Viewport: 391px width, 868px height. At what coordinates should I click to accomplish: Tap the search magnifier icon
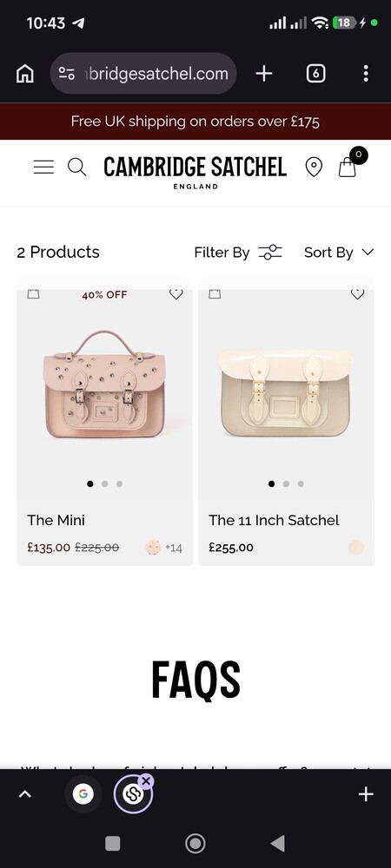click(77, 167)
